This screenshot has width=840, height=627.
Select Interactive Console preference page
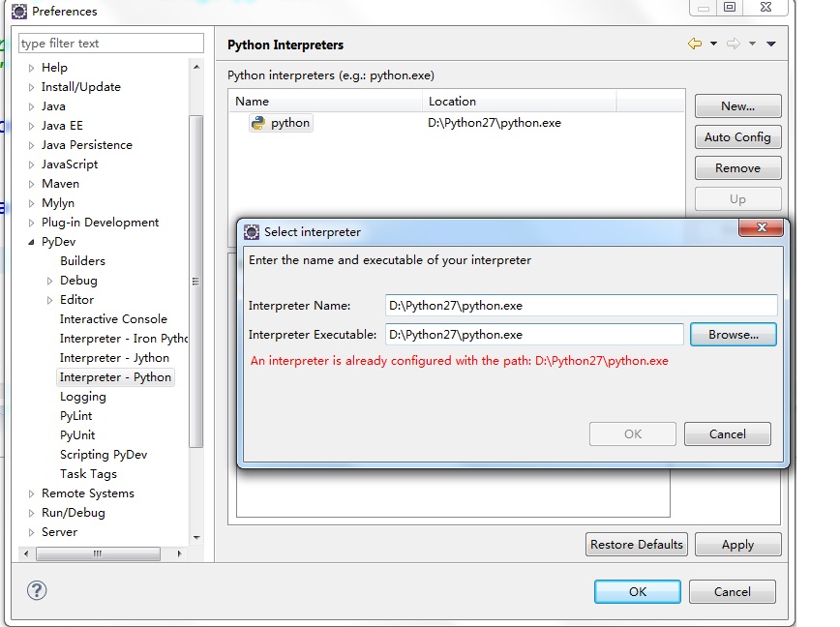click(x=113, y=319)
